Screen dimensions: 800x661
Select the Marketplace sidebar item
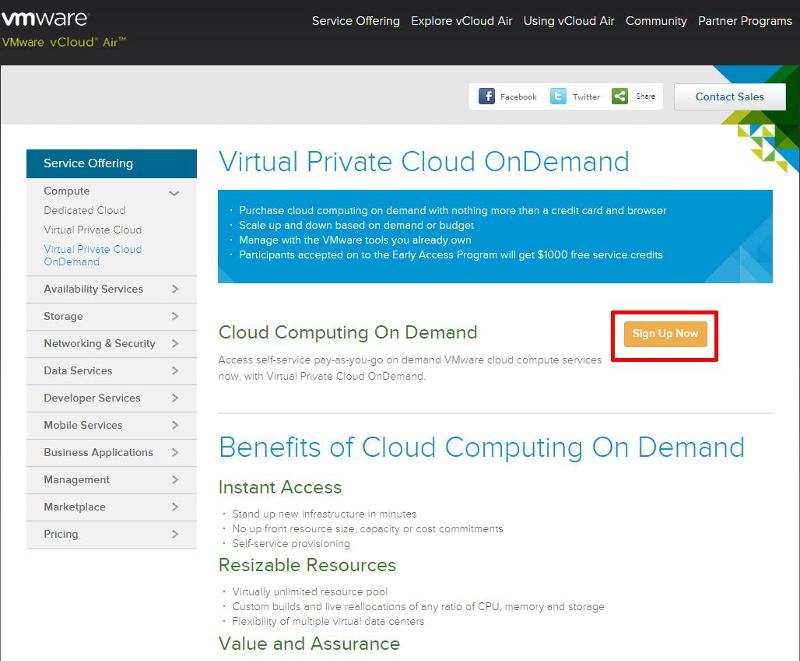click(111, 507)
